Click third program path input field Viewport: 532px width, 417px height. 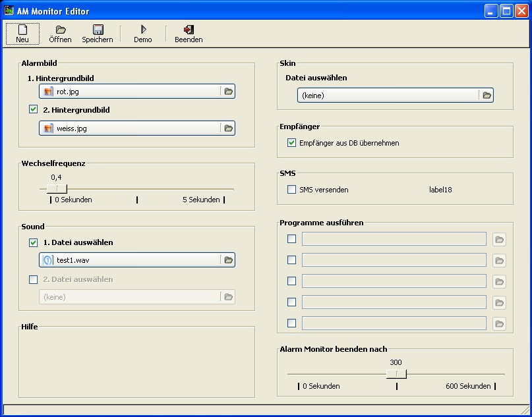(x=394, y=281)
